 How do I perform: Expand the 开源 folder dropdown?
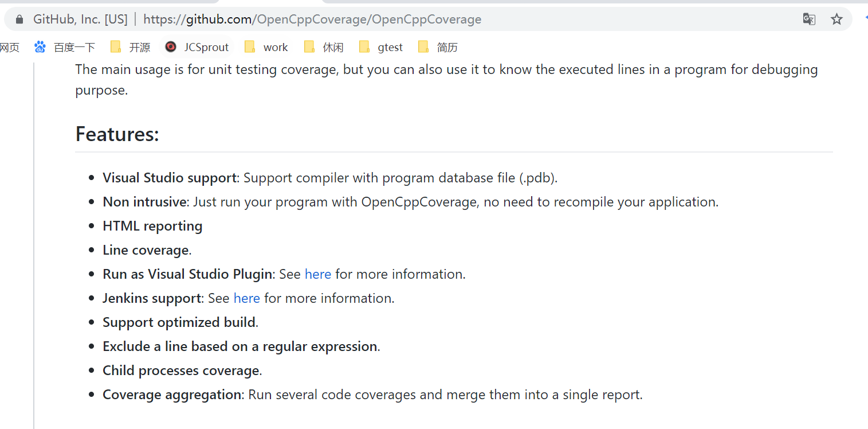[129, 46]
